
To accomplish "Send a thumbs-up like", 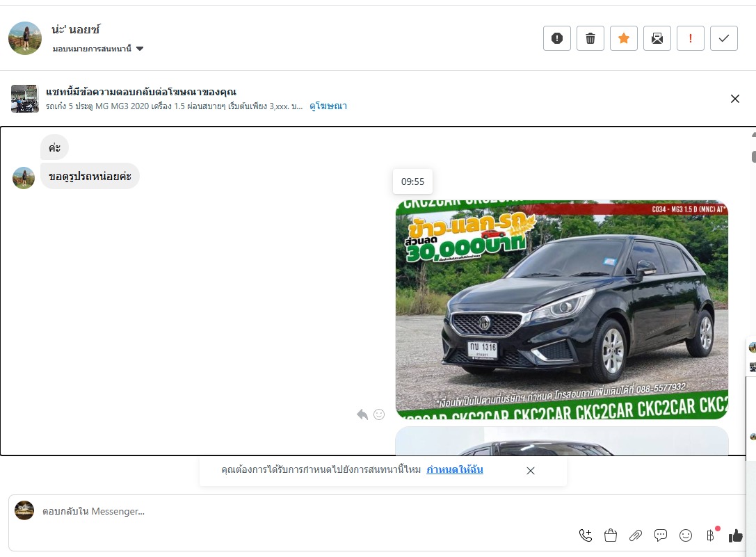I will pyautogui.click(x=736, y=535).
